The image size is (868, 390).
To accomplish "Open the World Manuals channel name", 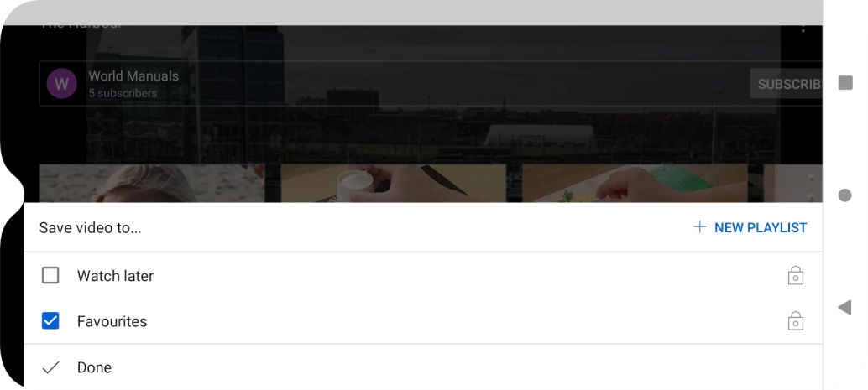I will pyautogui.click(x=133, y=76).
